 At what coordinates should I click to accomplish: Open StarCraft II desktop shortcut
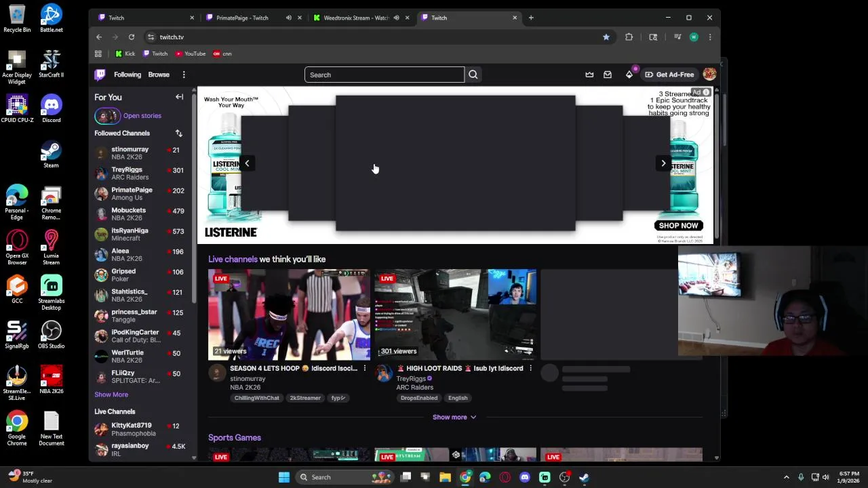[x=51, y=64]
